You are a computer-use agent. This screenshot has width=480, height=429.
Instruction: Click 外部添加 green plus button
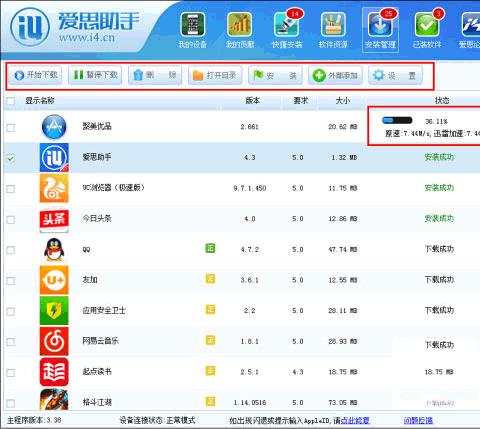(335, 75)
